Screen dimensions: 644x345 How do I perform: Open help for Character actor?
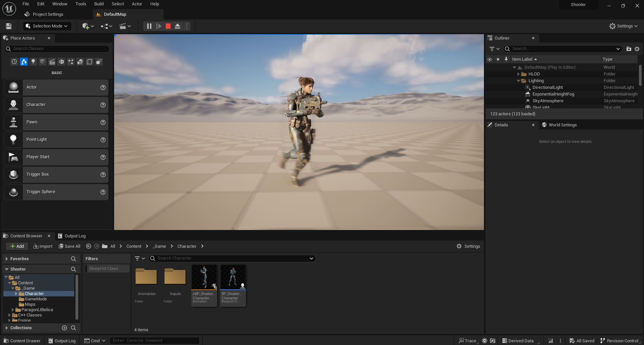[103, 105]
